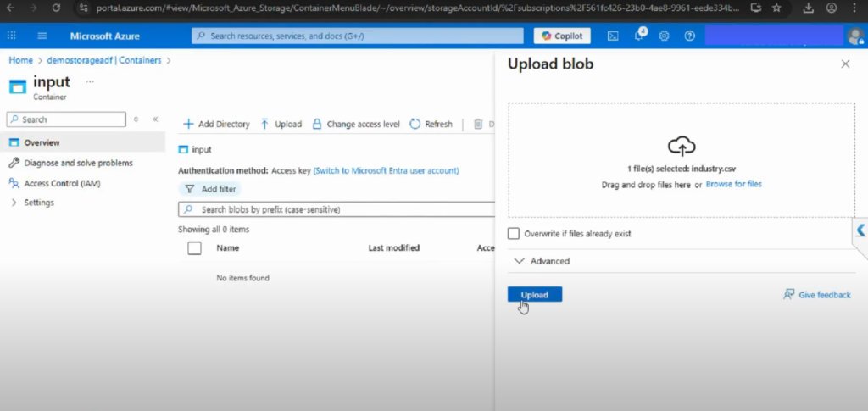Open portal settings gear
This screenshot has width=868, height=411.
tap(664, 36)
